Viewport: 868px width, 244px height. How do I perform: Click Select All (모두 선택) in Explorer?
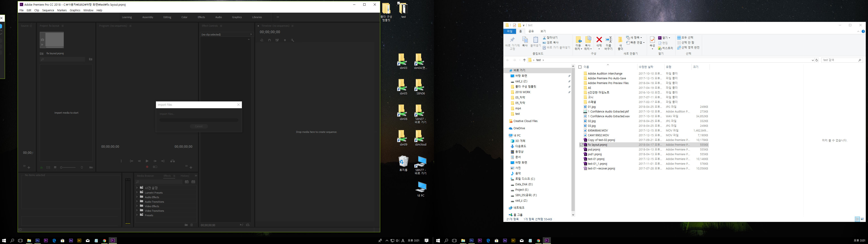coord(685,38)
